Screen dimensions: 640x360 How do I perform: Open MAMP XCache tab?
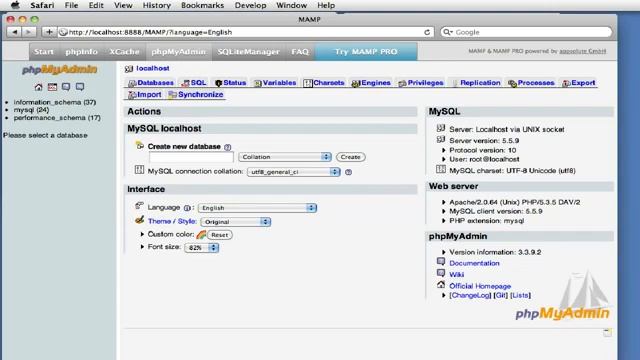point(124,52)
